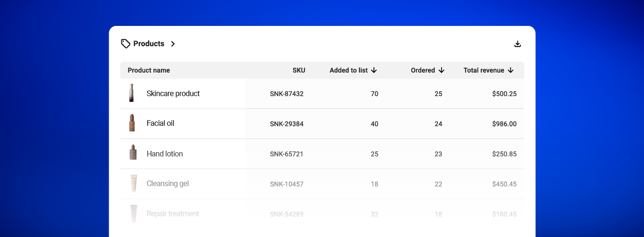644x237 pixels.
Task: Click the Facial oil bottle thumbnail
Action: point(132,123)
